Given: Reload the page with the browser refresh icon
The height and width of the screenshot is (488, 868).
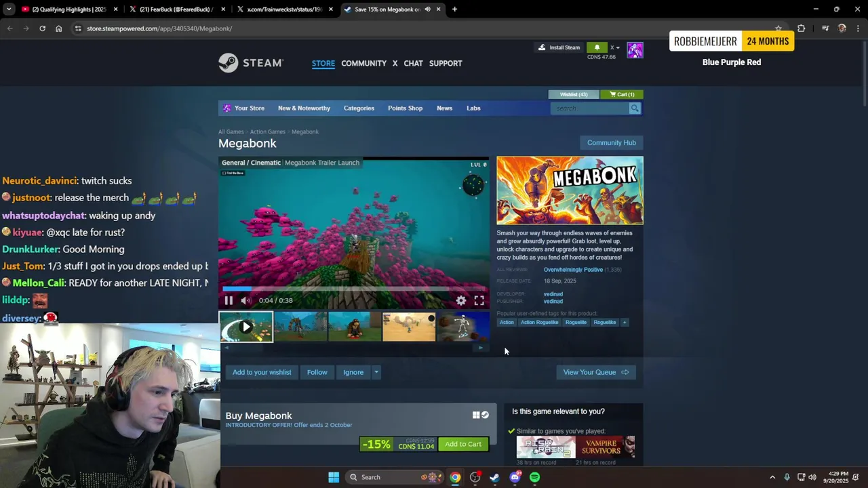Looking at the screenshot, I should (42, 28).
